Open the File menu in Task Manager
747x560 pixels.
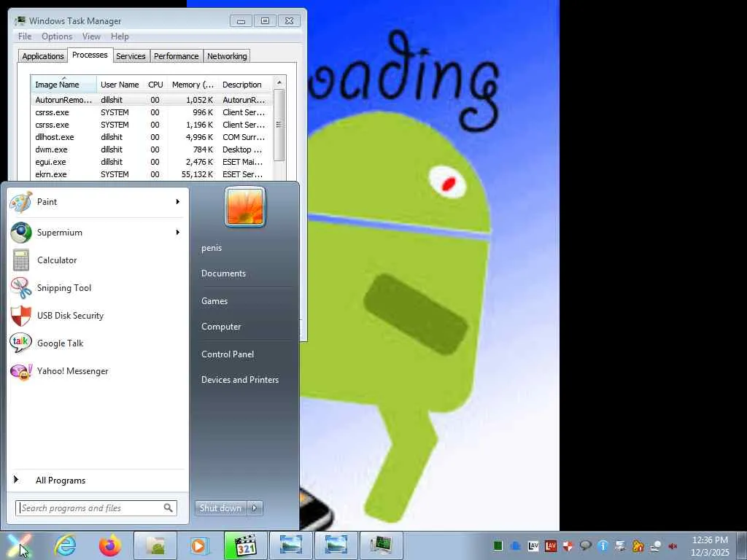tap(25, 36)
